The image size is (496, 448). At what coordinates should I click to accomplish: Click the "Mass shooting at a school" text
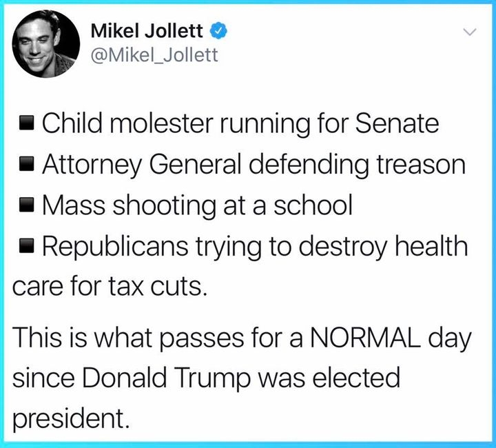pyautogui.click(x=197, y=206)
